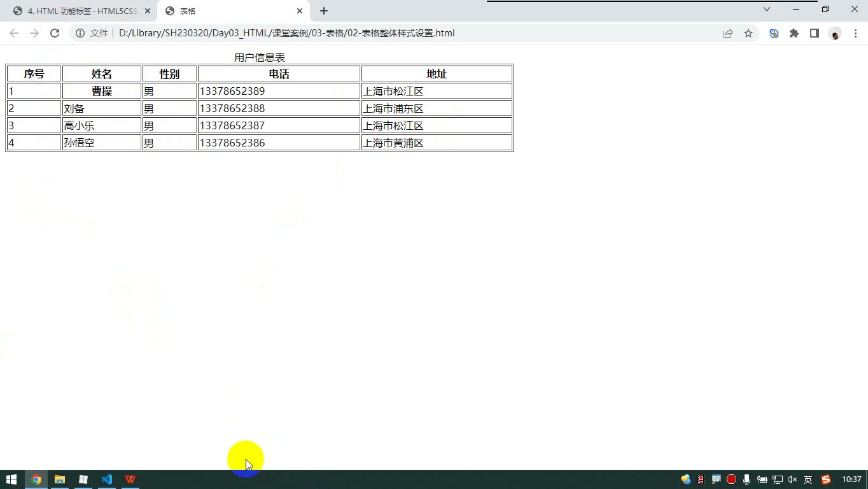Go back to the previous page
Screen dimensions: 868x489
14,33
